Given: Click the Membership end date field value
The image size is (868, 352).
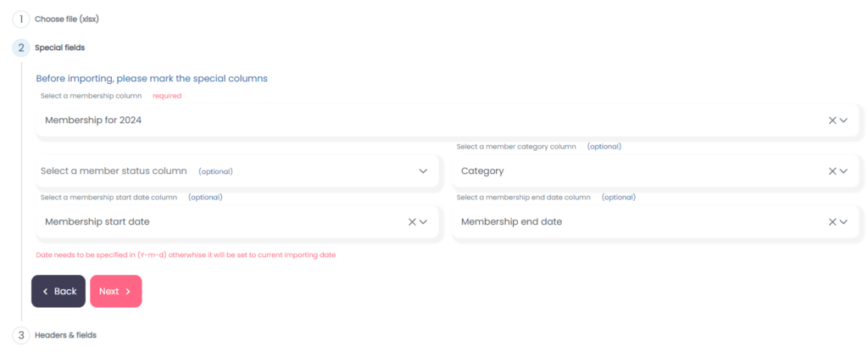Looking at the screenshot, I should (x=511, y=221).
